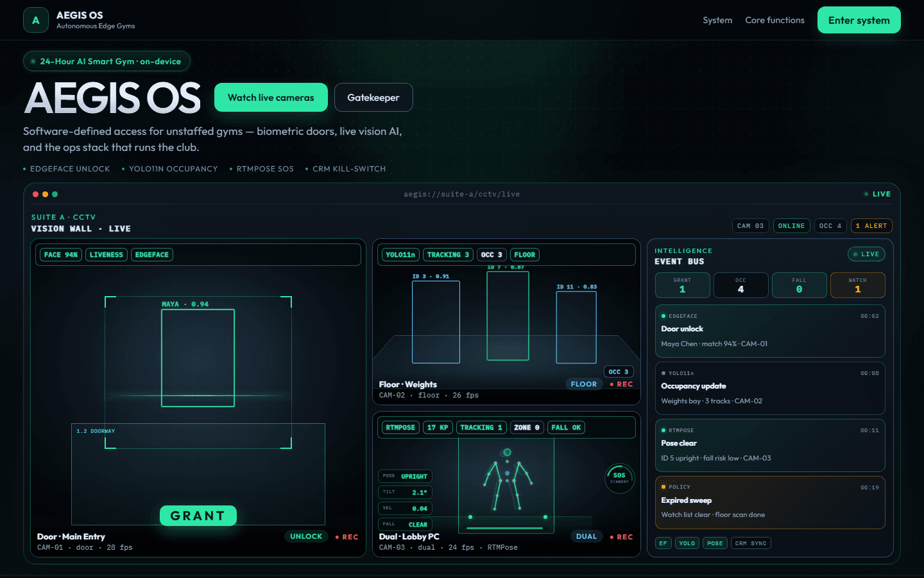924x578 pixels.
Task: Click the FALL OK tag
Action: click(x=566, y=428)
